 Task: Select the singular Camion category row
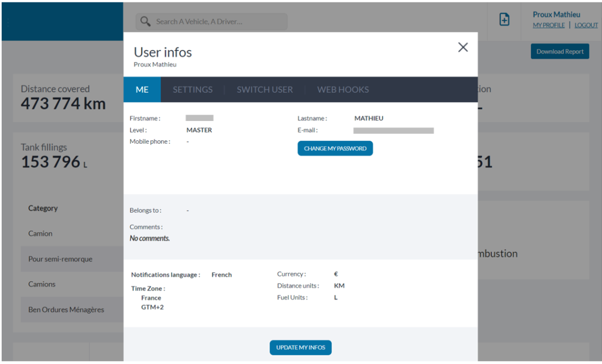41,234
